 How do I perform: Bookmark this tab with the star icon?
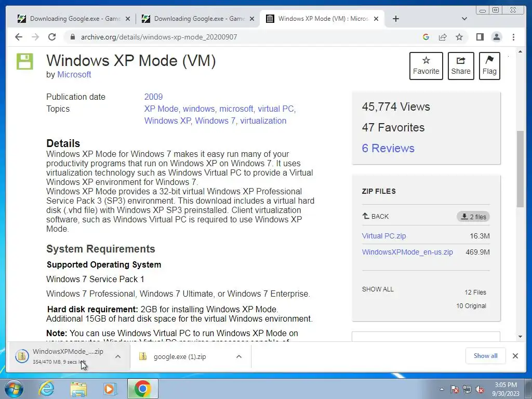(459, 37)
